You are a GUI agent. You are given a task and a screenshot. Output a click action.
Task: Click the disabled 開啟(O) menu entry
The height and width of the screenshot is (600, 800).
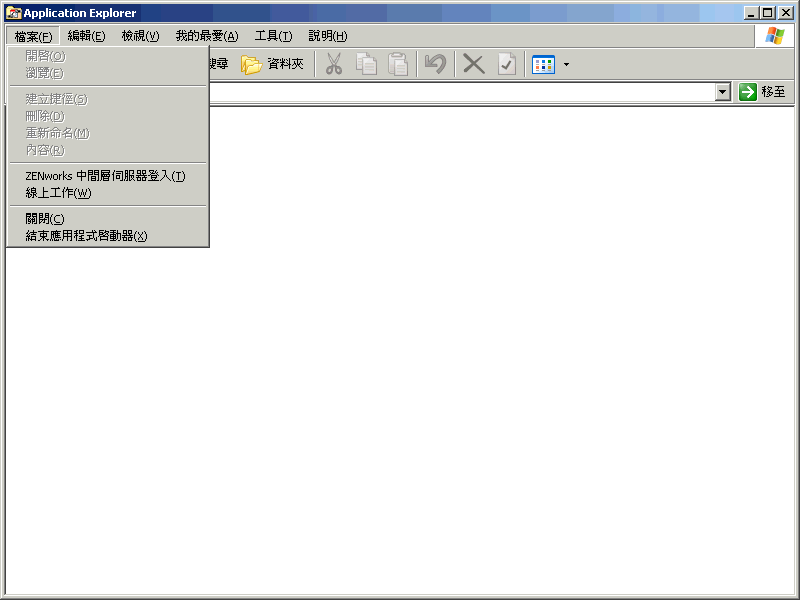pyautogui.click(x=108, y=56)
